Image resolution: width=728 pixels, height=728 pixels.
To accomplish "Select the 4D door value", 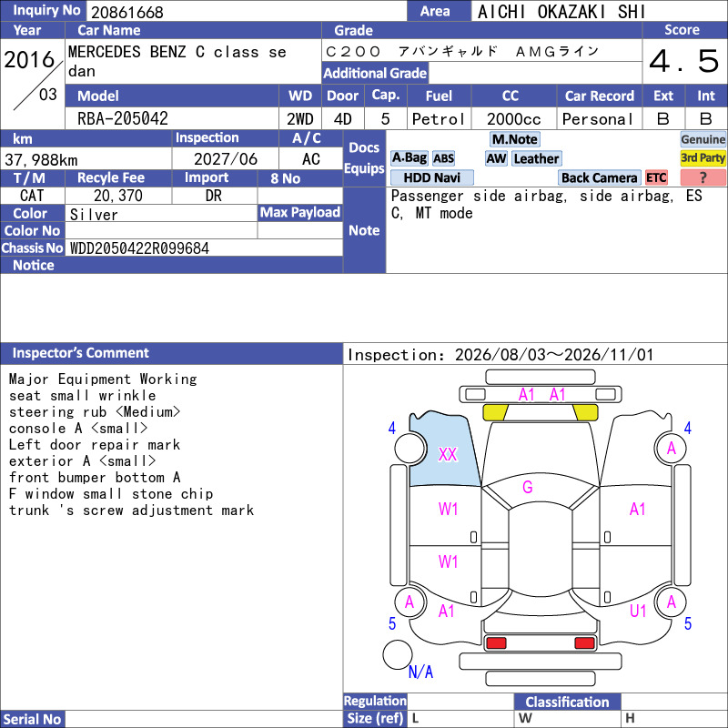I will tap(343, 119).
